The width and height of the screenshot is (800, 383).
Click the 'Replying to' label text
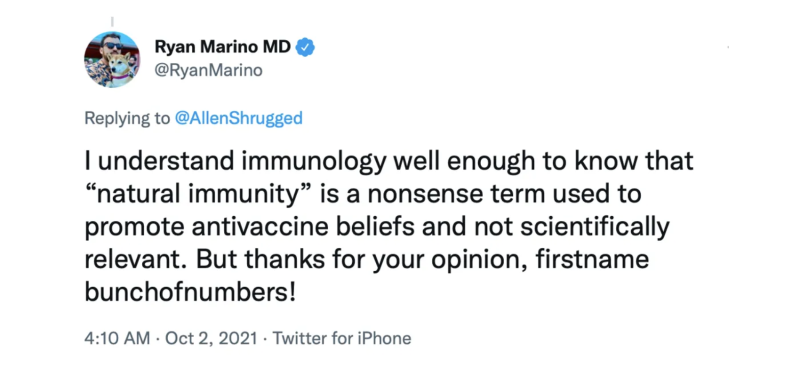click(x=127, y=118)
